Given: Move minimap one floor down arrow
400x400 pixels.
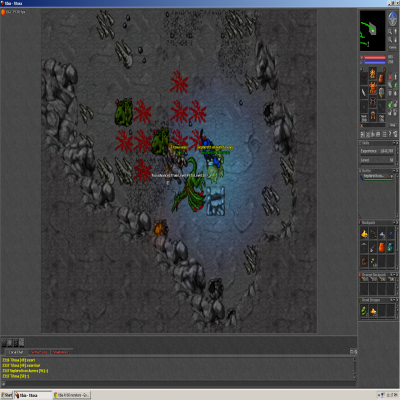Looking at the screenshot, I should (x=395, y=39).
